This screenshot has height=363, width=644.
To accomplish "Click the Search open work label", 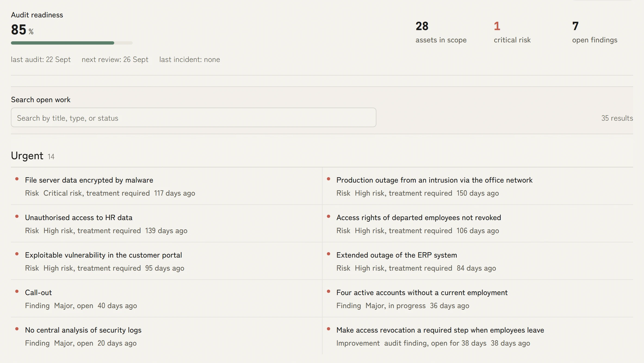I will (x=41, y=100).
